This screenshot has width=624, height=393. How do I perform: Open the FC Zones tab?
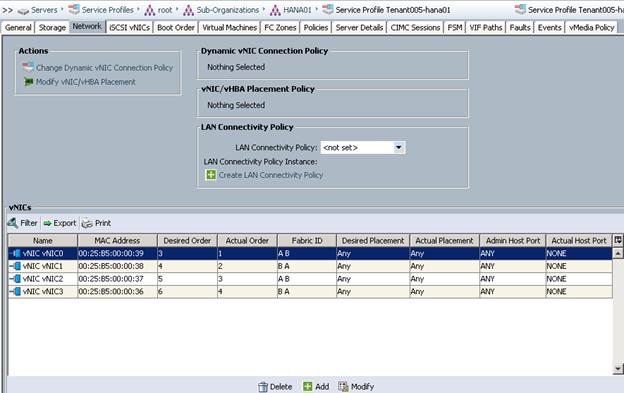pos(280,27)
